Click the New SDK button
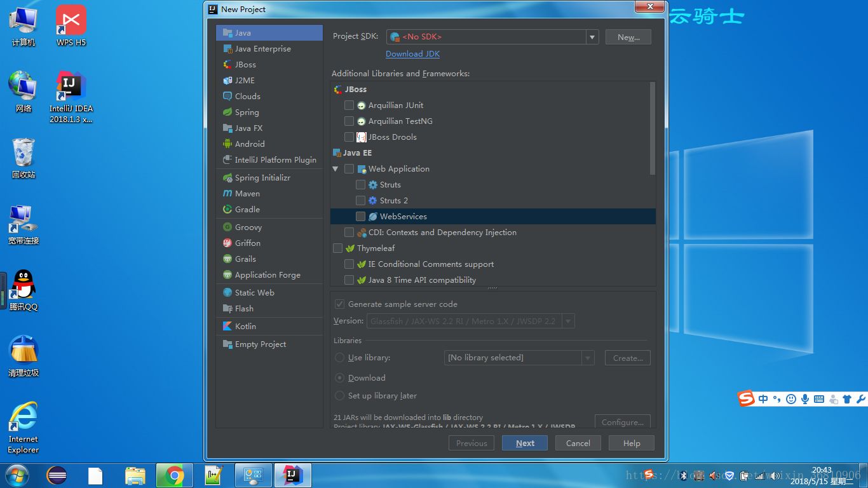Image resolution: width=868 pixels, height=488 pixels. pos(628,37)
